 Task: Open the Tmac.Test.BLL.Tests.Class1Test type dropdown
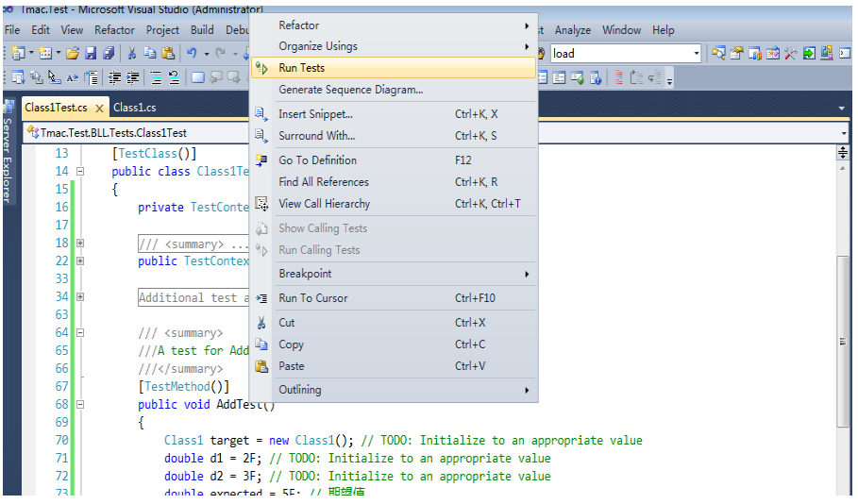tap(137, 132)
